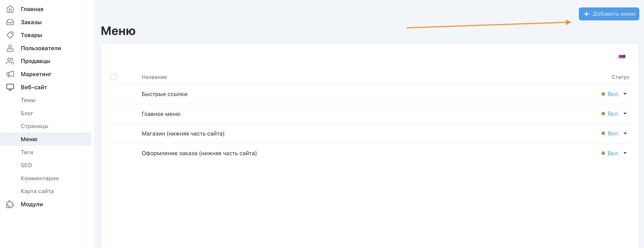Go to Темы in sidebar
The image size is (644, 248).
[x=28, y=100]
